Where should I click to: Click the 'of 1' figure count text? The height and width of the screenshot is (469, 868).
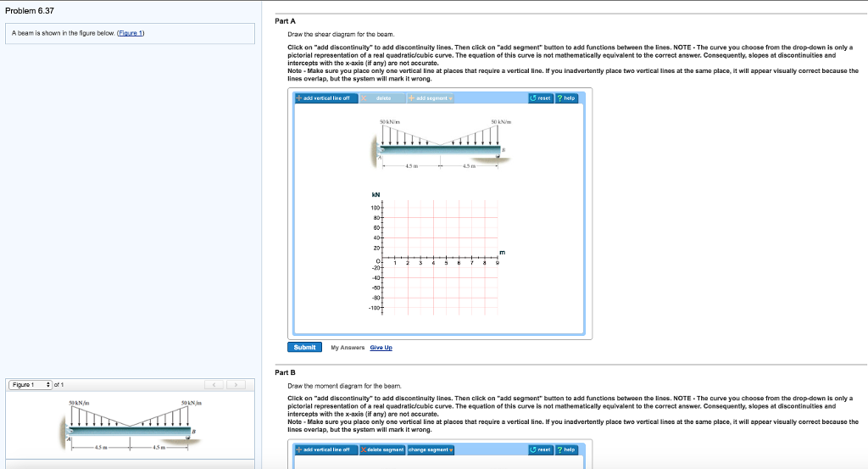click(59, 385)
